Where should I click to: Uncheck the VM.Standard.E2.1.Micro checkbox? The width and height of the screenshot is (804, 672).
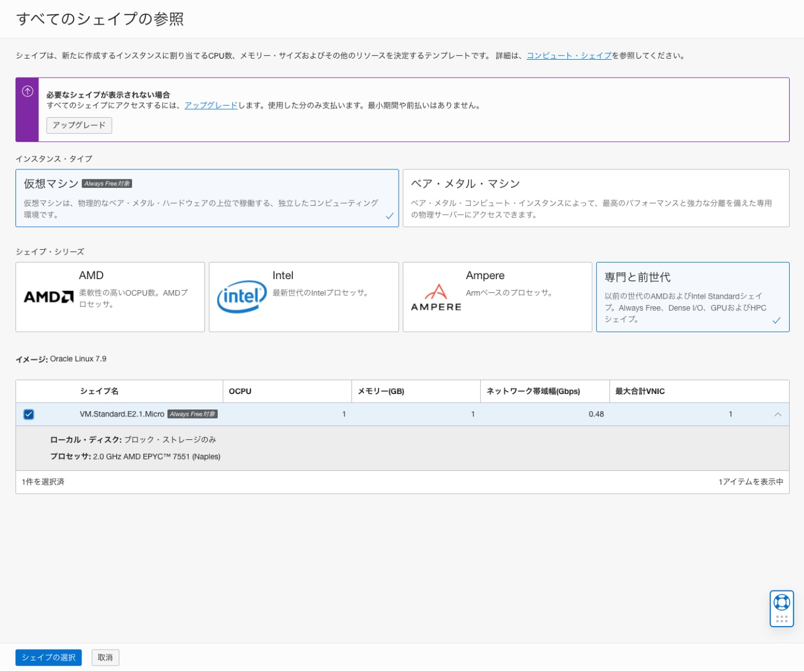point(29,414)
